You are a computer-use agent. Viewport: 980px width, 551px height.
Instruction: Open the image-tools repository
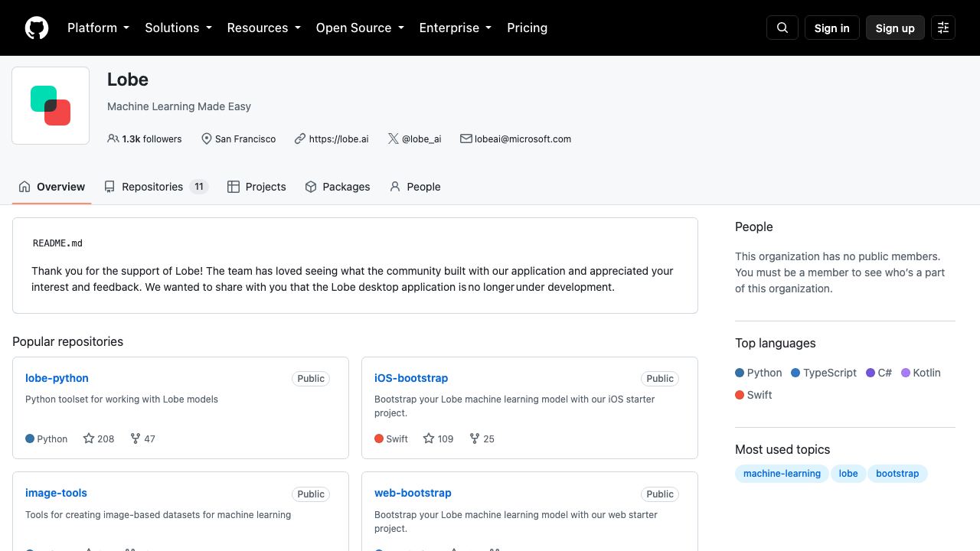[56, 493]
